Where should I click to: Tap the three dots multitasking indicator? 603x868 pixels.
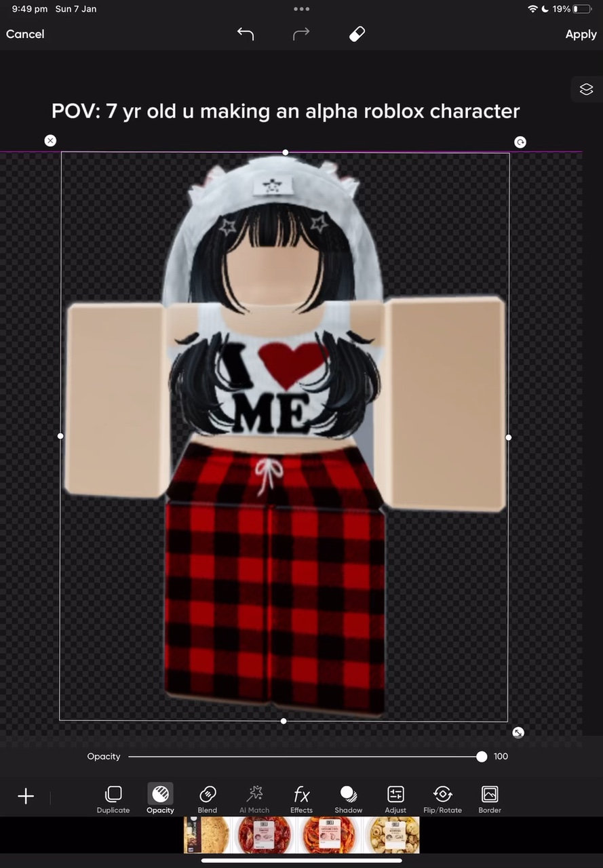[x=301, y=9]
